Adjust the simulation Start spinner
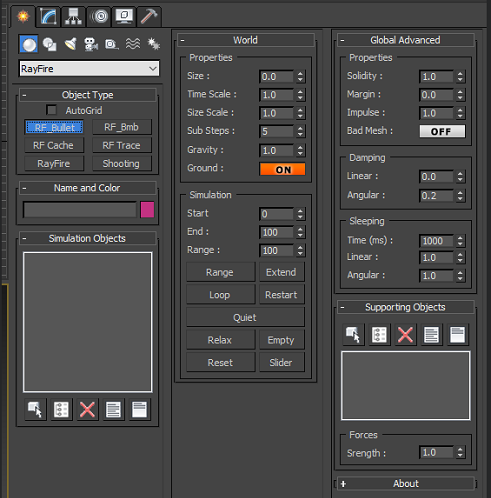 tap(300, 214)
